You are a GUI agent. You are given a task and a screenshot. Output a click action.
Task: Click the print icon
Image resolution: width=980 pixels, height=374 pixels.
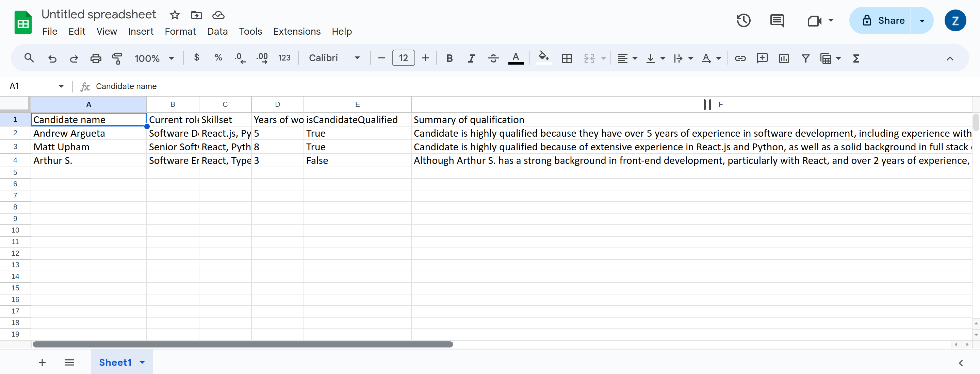click(96, 58)
